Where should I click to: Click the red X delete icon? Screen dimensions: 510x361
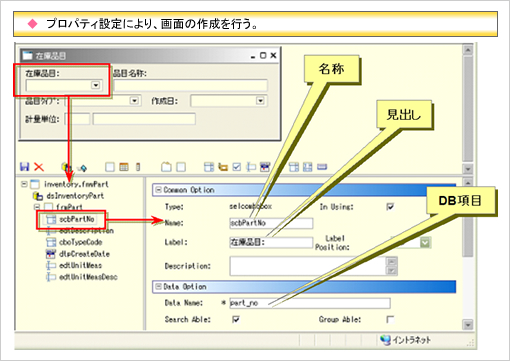pos(39,167)
